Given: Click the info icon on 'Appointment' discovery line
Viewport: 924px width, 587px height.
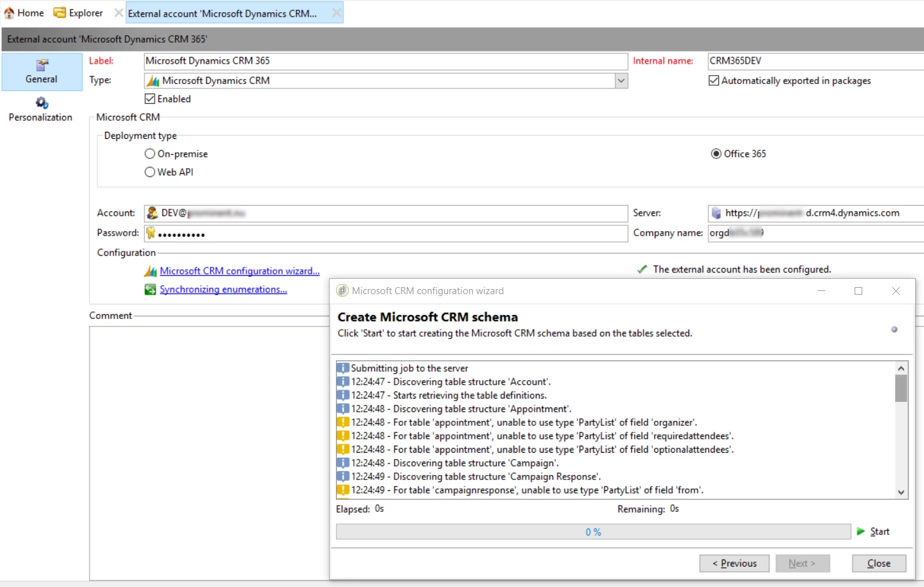Looking at the screenshot, I should click(343, 409).
